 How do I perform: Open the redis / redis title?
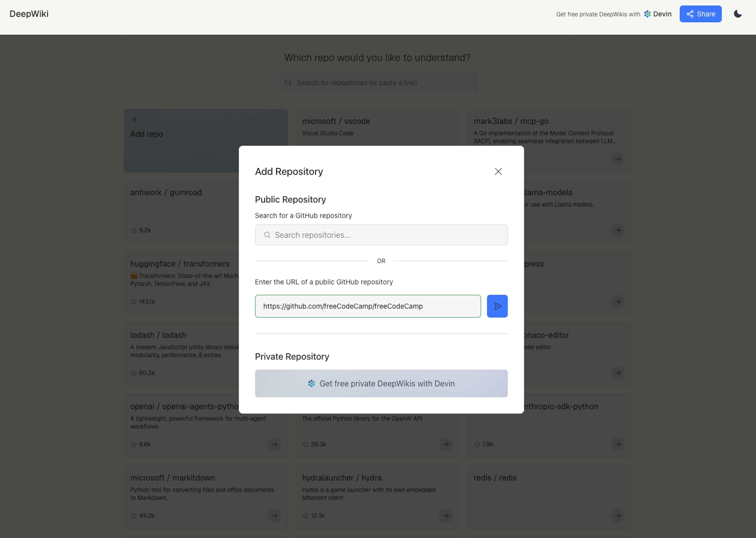(495, 478)
